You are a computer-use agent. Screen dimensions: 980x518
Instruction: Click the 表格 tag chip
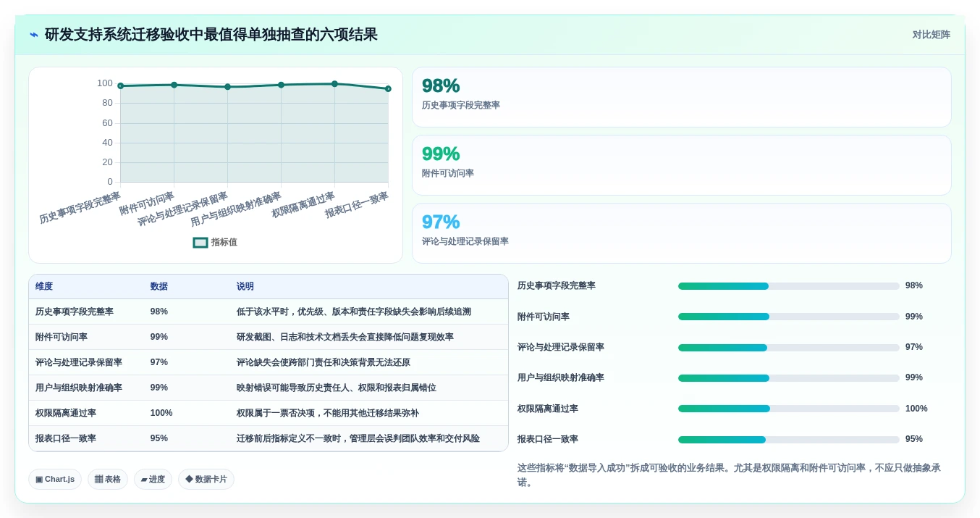[x=108, y=480]
